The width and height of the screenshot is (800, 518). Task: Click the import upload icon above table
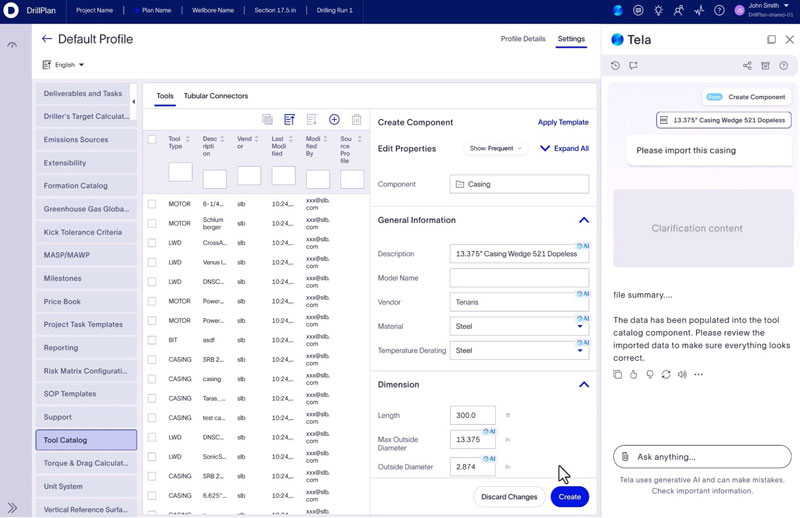click(289, 119)
